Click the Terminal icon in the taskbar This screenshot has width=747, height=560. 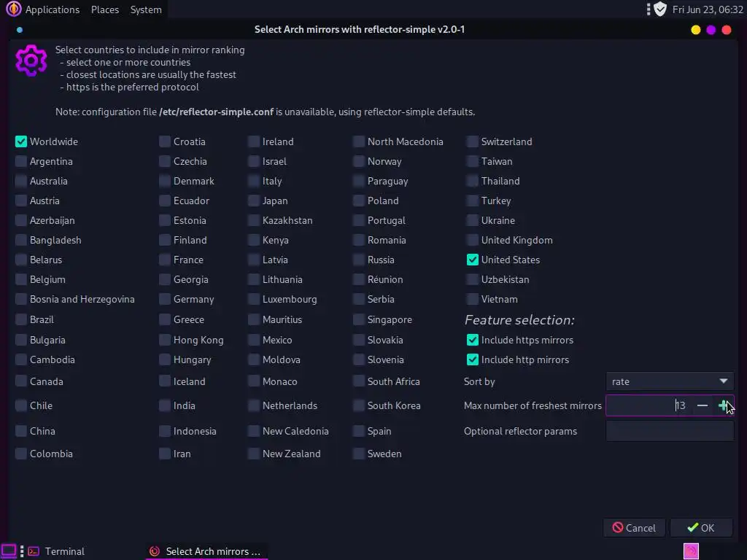click(34, 551)
